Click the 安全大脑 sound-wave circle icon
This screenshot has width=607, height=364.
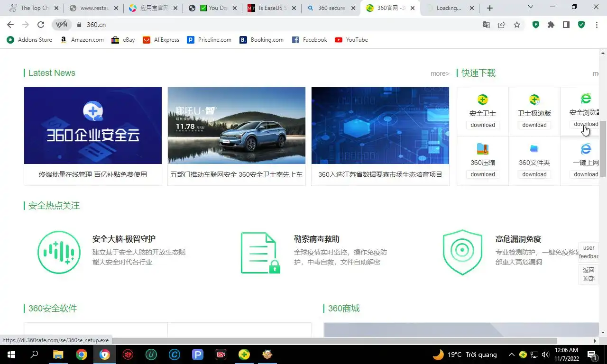click(x=59, y=252)
